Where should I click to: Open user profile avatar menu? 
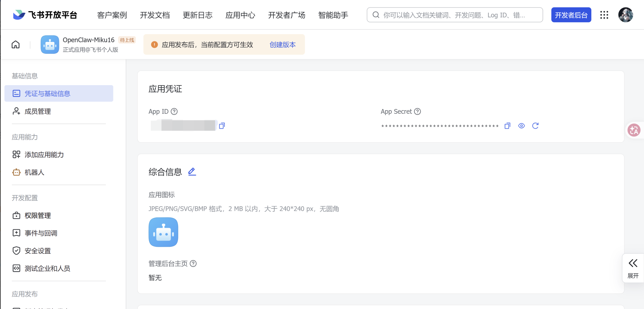point(625,15)
